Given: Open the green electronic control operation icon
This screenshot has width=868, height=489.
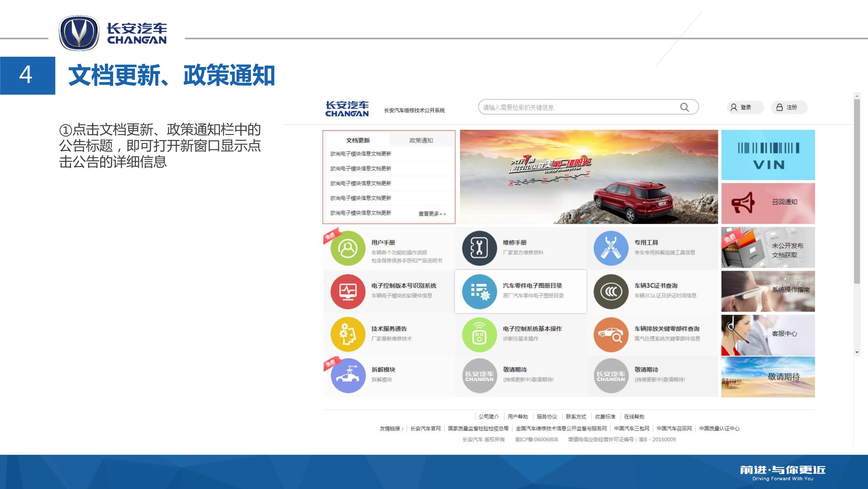Looking at the screenshot, I should tap(479, 335).
